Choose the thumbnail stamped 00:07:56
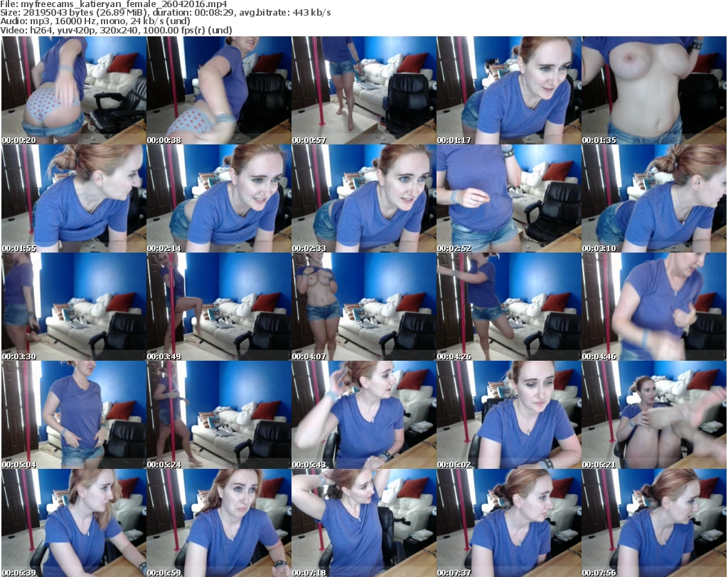This screenshot has height=577, width=728. (654, 523)
